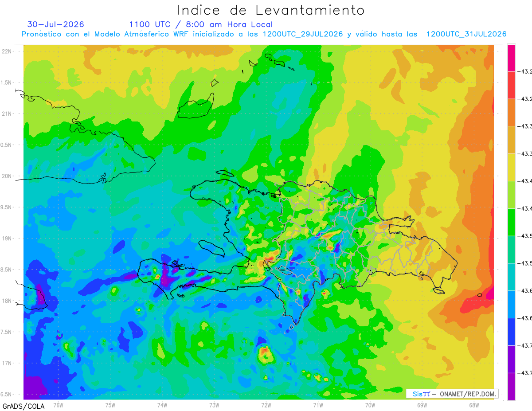Click the '73W' longitude label
Screen dimensions: 532x411
(214, 405)
